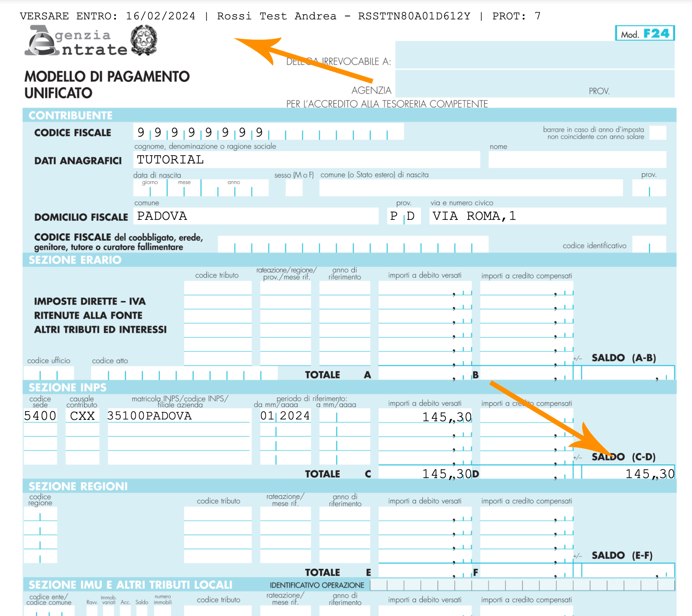Image resolution: width=692 pixels, height=616 pixels.
Task: Edit the address field VIA ROMA,1
Action: pyautogui.click(x=547, y=216)
